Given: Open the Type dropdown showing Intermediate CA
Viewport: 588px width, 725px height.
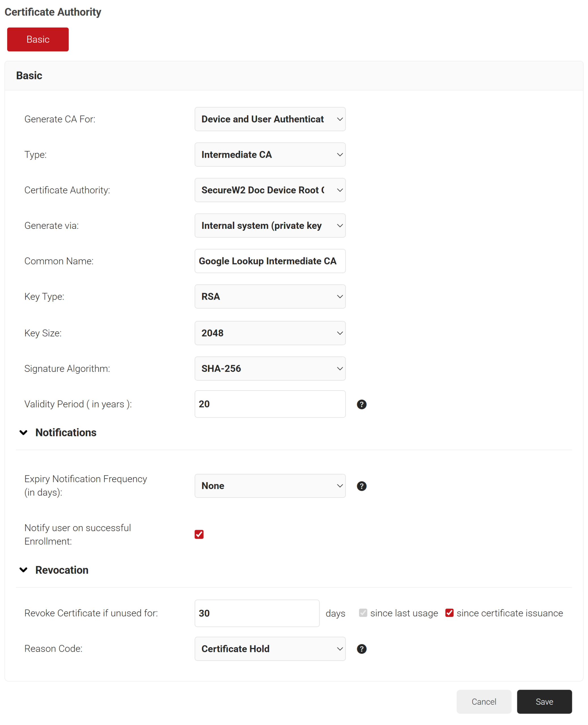Looking at the screenshot, I should [270, 154].
